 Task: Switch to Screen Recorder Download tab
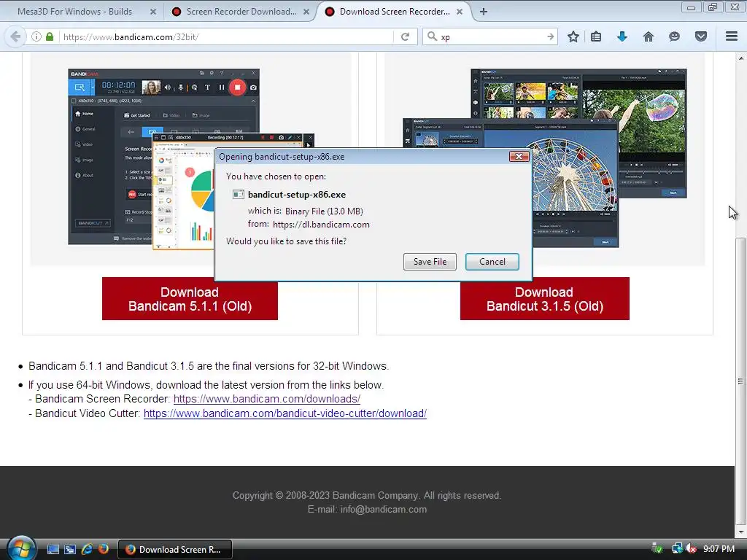tap(241, 12)
